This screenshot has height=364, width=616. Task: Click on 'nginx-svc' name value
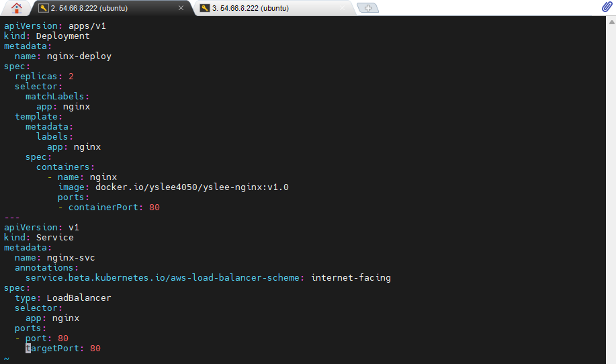pos(71,258)
